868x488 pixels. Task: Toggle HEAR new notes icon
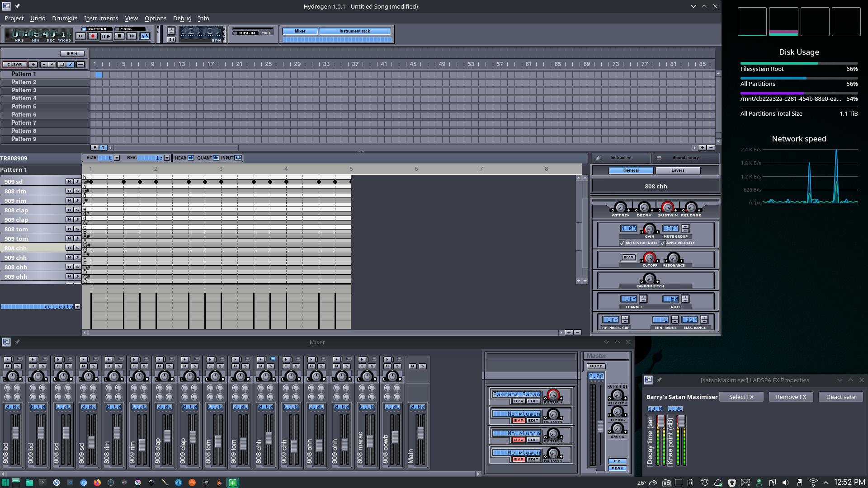[x=191, y=158]
